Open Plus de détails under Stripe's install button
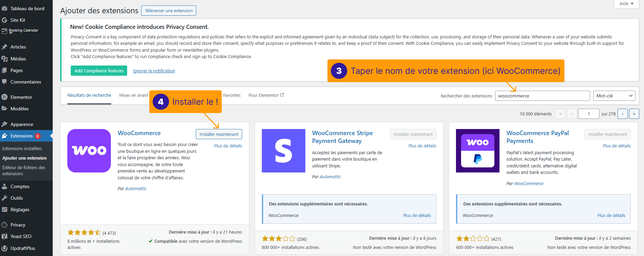This screenshot has height=256, width=644. [422, 146]
